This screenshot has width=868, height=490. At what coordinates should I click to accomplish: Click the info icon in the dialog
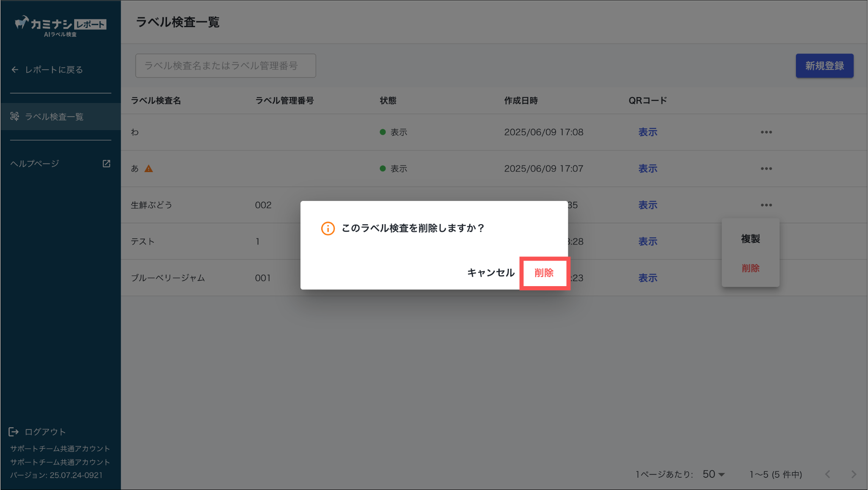click(328, 228)
